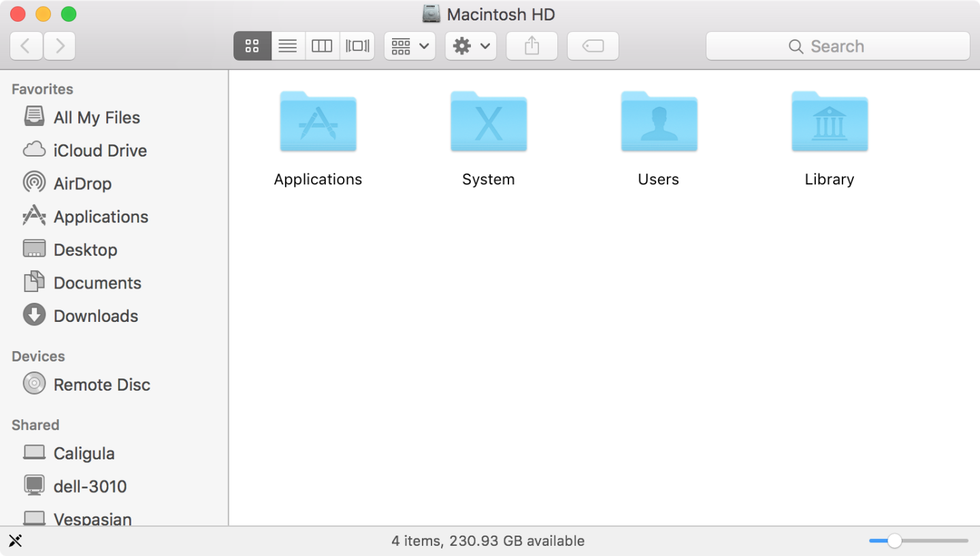Select the Remote Disc device
The width and height of the screenshot is (980, 556).
coord(101,384)
